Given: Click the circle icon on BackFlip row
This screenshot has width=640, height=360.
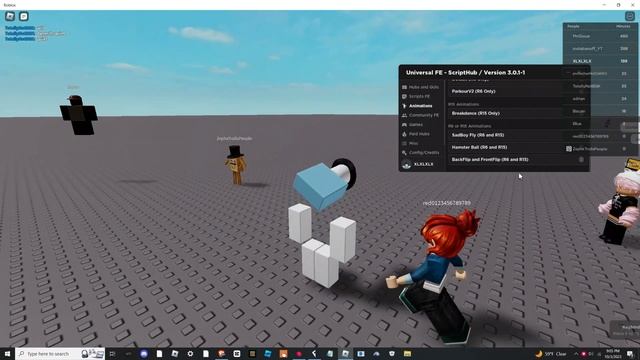Looking at the screenshot, I should pos(581,160).
